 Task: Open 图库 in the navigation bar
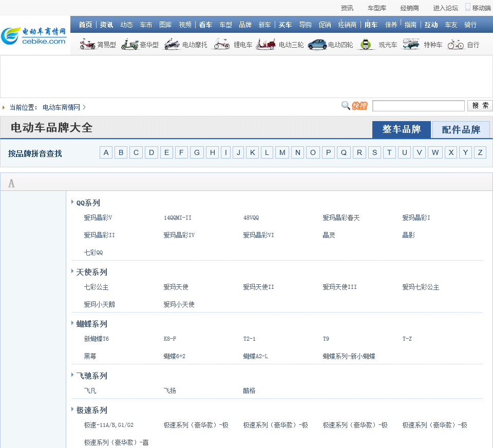(165, 25)
